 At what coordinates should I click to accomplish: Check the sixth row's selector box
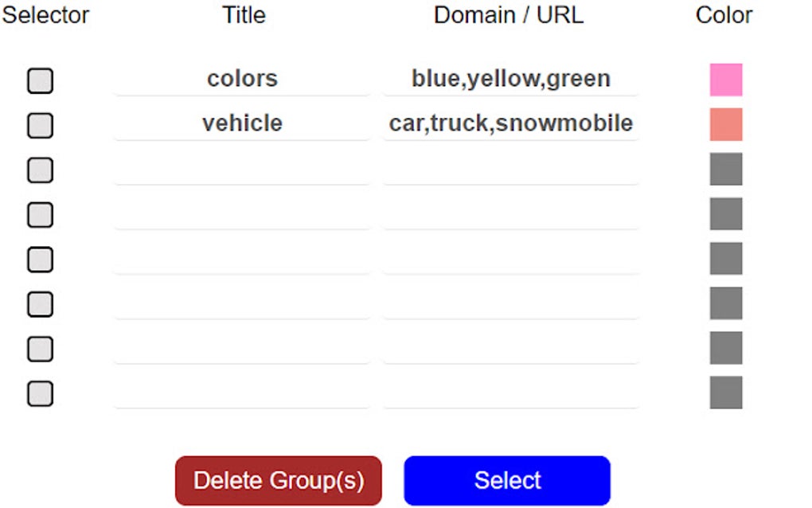pos(40,303)
